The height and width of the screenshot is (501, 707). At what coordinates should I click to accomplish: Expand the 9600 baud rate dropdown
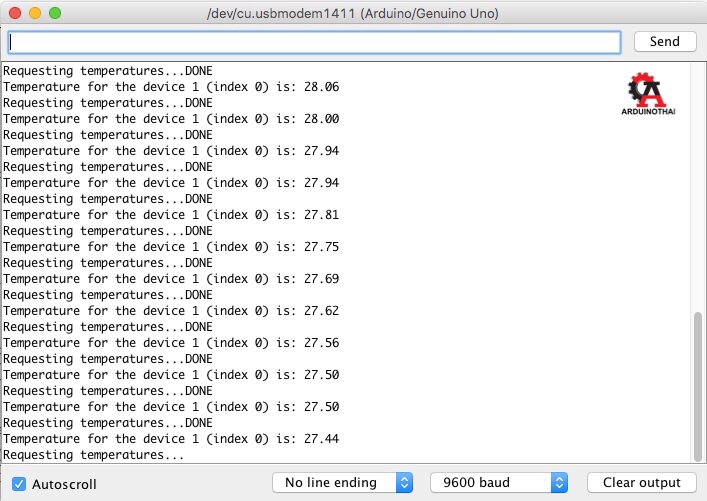(499, 483)
